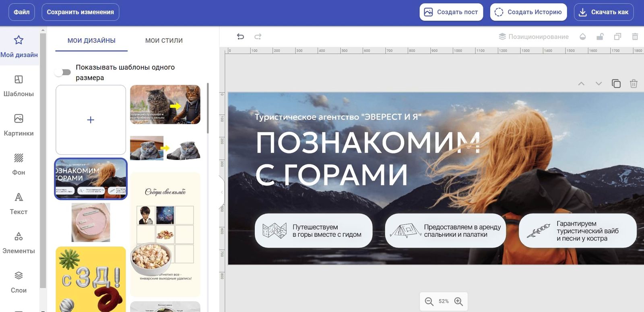This screenshot has height=312, width=644.
Task: Duplicate the page using the copy icon
Action: coord(616,84)
